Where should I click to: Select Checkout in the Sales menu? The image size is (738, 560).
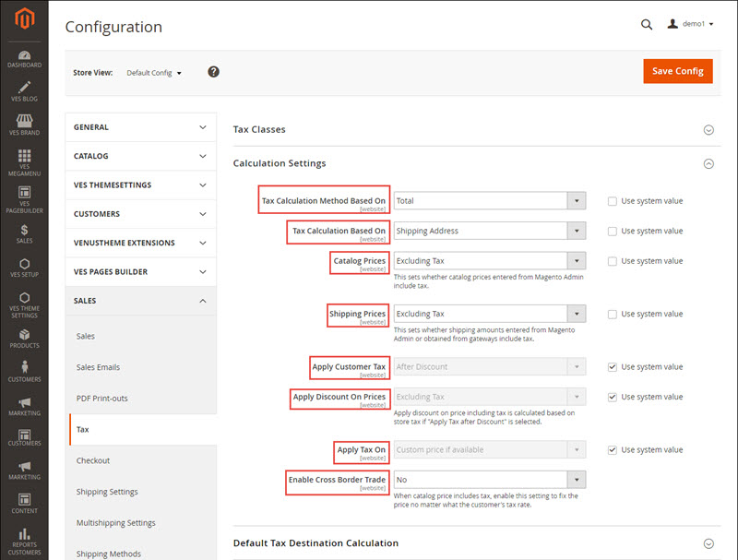coord(93,460)
